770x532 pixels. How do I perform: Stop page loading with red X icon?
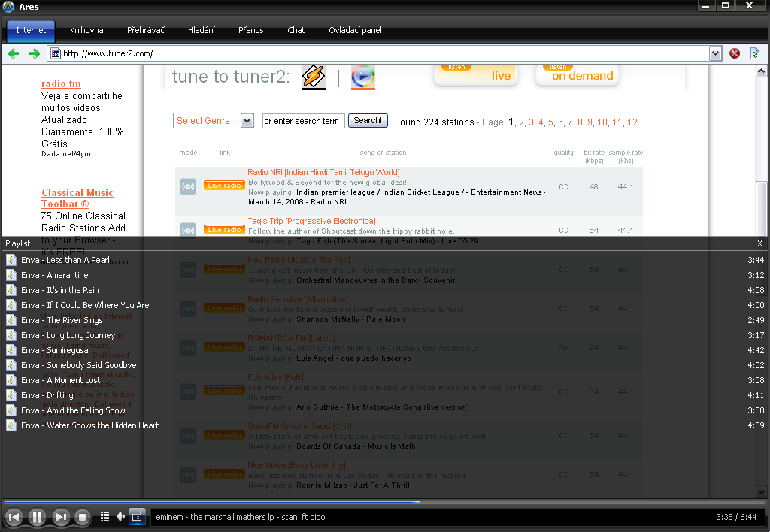tap(734, 53)
